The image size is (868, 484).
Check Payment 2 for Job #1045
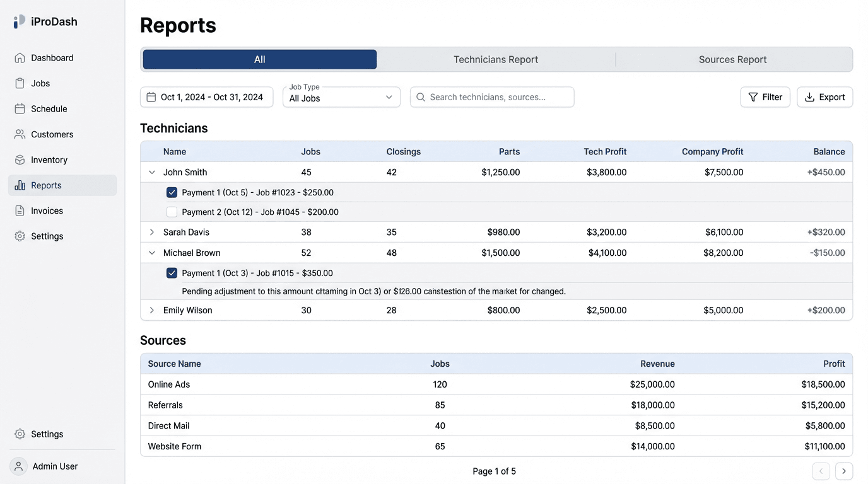(172, 212)
